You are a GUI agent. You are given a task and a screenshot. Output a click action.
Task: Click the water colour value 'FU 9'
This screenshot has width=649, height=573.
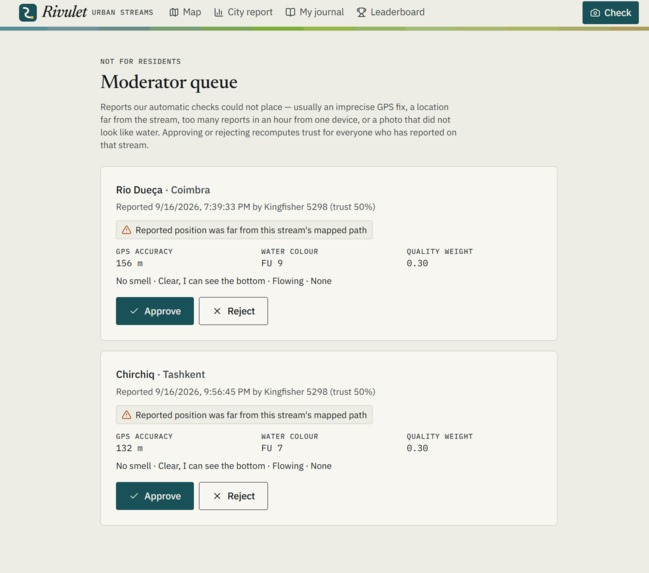tap(272, 263)
